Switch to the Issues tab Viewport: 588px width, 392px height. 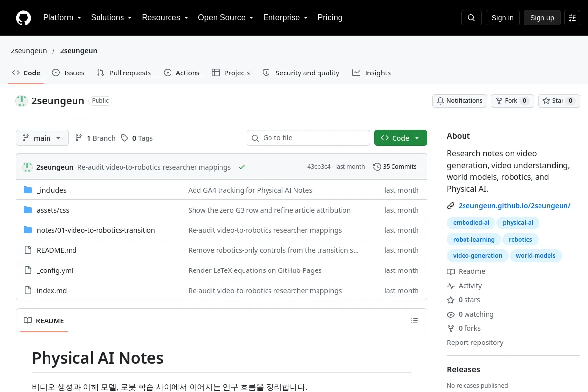click(68, 73)
